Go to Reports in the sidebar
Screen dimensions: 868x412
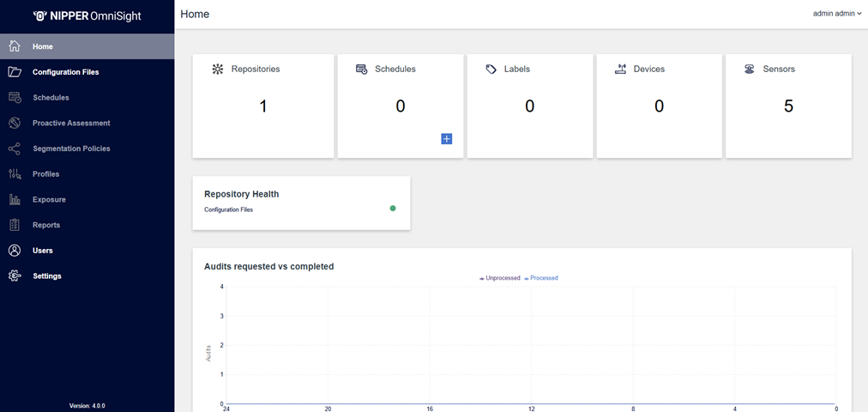pyautogui.click(x=46, y=225)
